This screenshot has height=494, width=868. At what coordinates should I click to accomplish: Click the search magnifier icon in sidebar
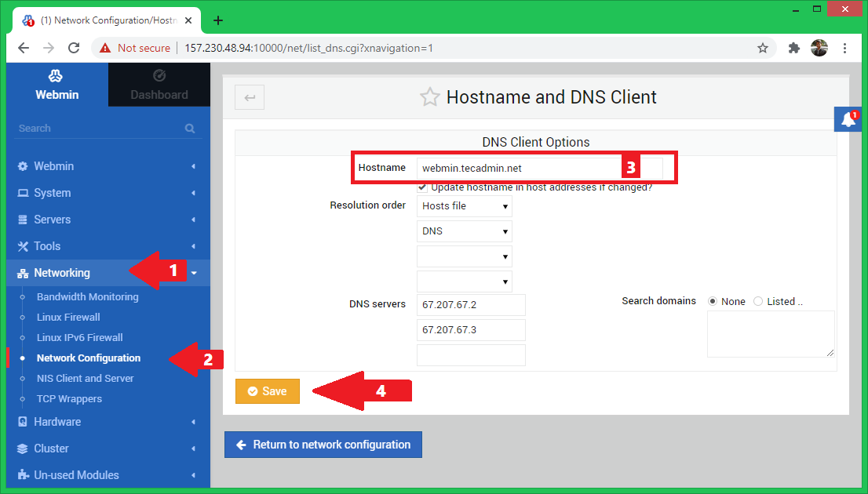coord(190,129)
